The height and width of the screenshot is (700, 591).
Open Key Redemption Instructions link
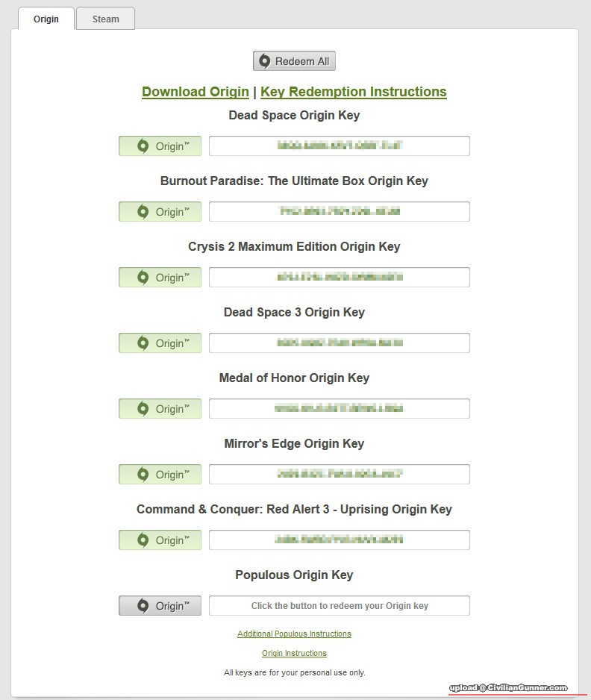click(354, 92)
